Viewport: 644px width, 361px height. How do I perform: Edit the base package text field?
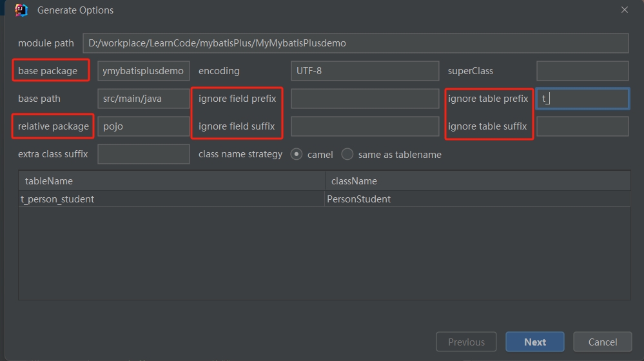point(144,71)
